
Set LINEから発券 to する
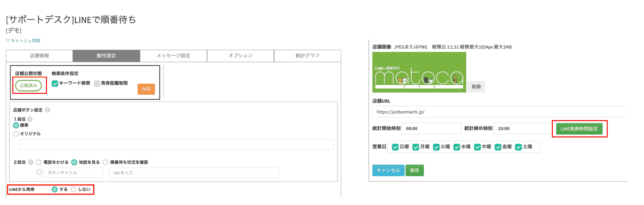[55, 189]
